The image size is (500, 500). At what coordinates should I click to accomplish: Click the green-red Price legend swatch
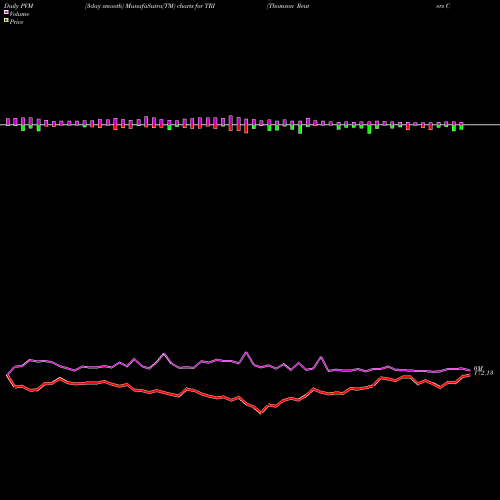click(6, 20)
